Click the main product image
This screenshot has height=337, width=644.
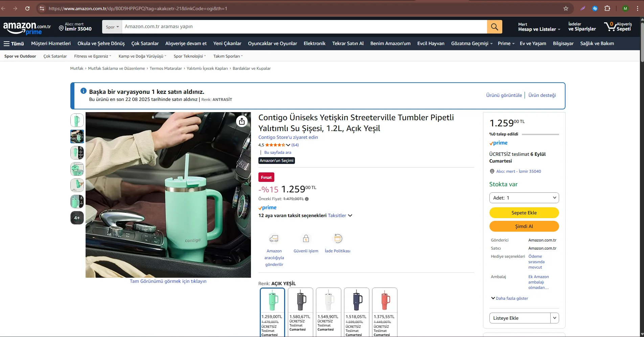pos(168,195)
